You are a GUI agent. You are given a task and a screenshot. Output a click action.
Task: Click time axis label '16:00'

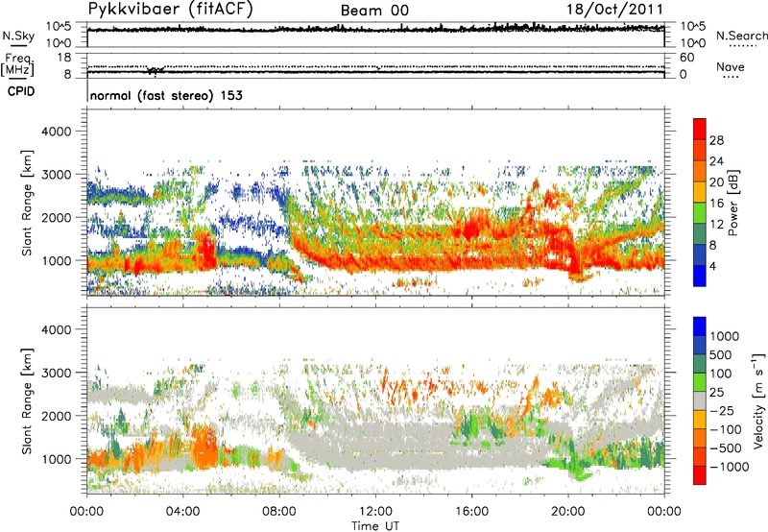(x=471, y=512)
